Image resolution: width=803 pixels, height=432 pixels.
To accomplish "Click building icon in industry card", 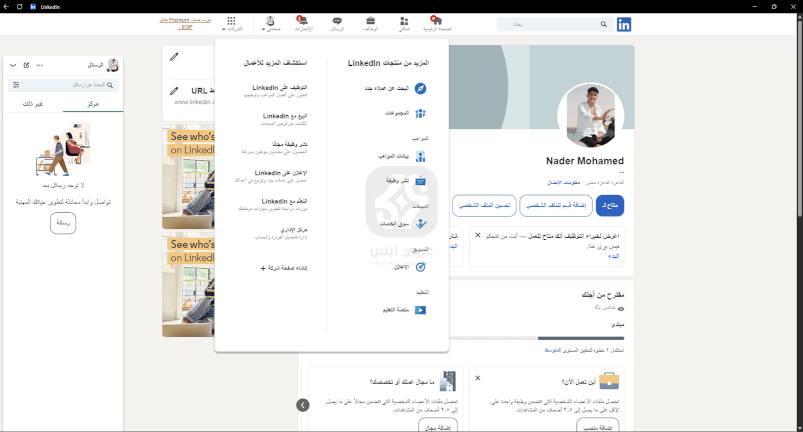I will [x=448, y=381].
